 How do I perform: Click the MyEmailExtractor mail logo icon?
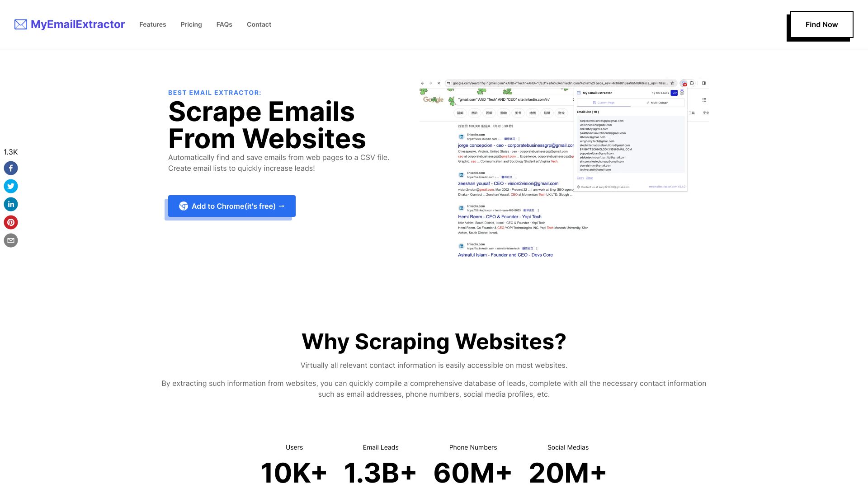[x=20, y=24]
